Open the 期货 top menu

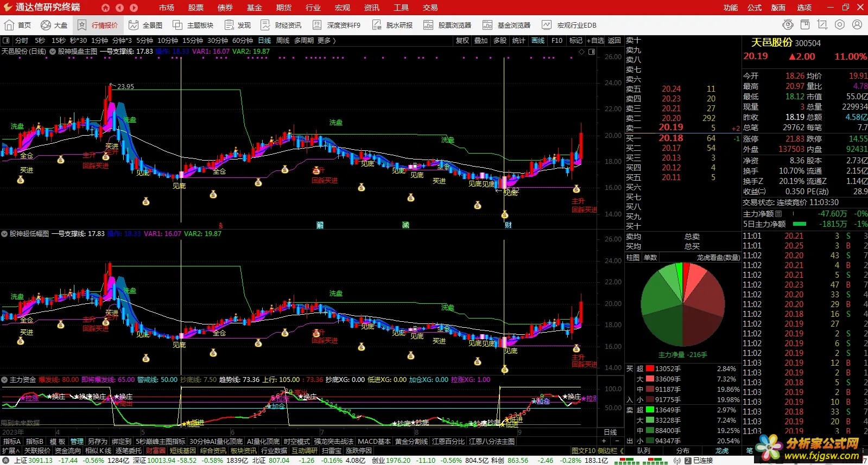pos(284,8)
